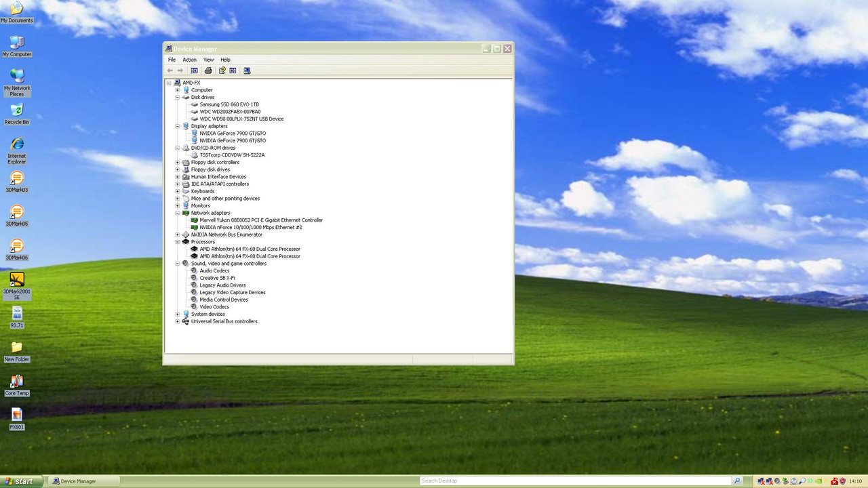Click the Print toolbar icon in Device Manager
The image size is (868, 488).
[x=208, y=70]
